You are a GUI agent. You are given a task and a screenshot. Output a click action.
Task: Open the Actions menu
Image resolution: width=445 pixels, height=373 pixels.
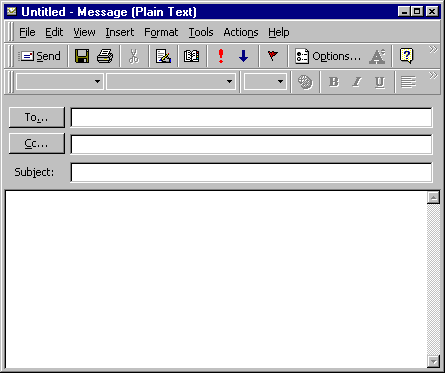coord(241,32)
